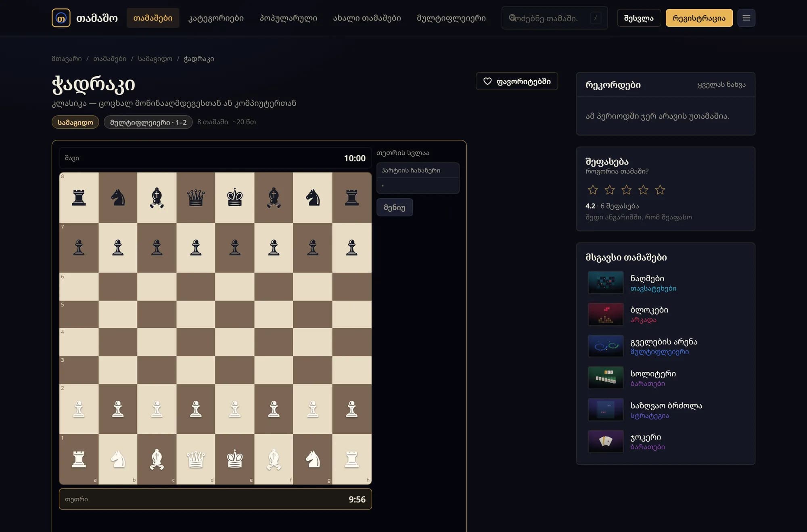
Task: Open the ჯოკერი similar game
Action: [666, 442]
